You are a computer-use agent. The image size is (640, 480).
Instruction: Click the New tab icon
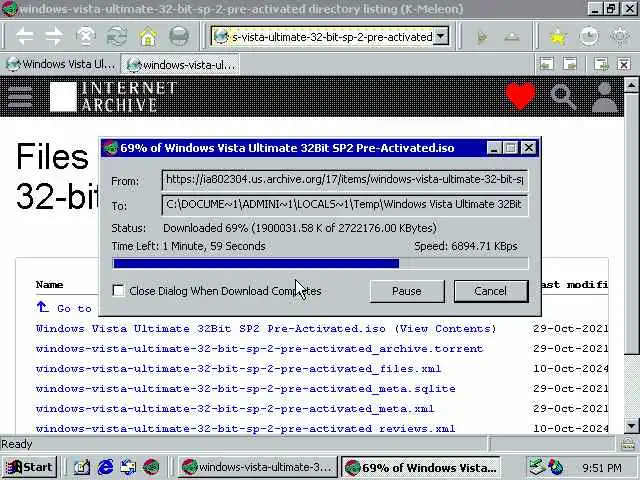coord(601,64)
